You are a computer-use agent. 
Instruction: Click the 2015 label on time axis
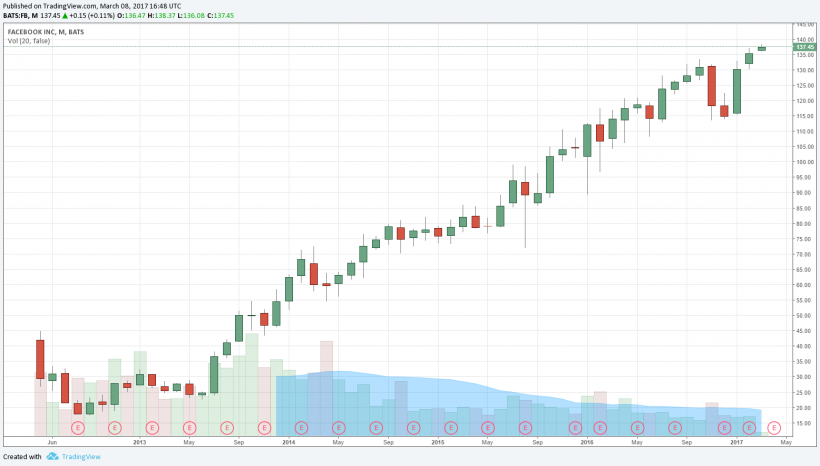tap(438, 442)
